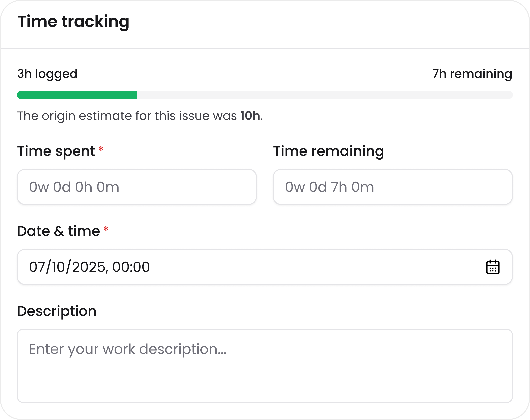Click the 0w 0d 0h 0m placeholder text
The height and width of the screenshot is (420, 530).
74,186
